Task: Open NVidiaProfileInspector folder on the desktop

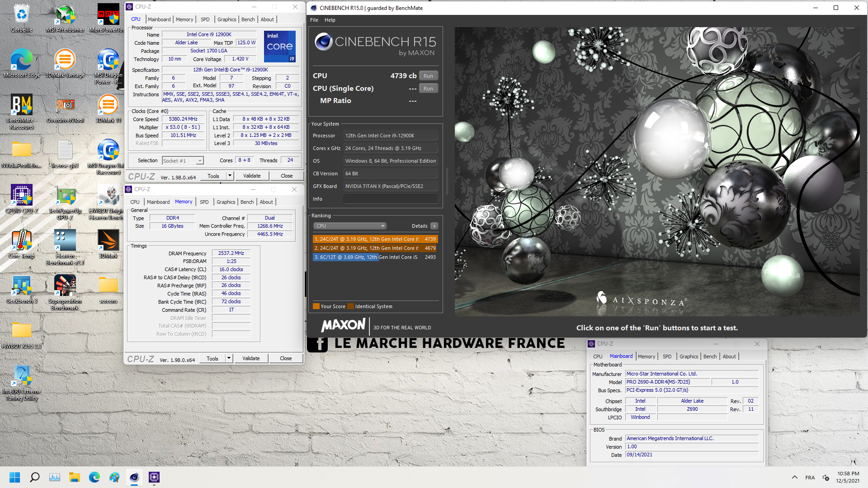Action: (21, 154)
